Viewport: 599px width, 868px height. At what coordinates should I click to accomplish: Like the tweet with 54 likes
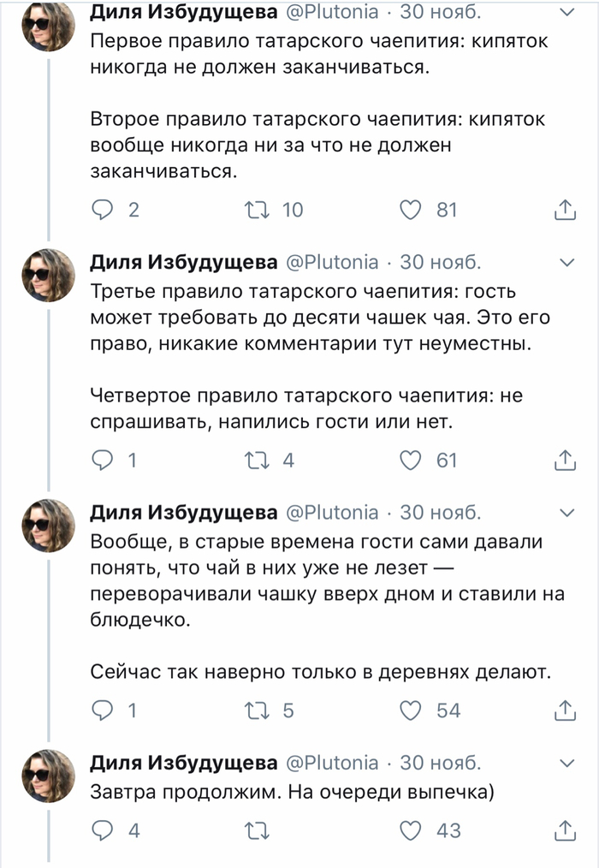(412, 710)
